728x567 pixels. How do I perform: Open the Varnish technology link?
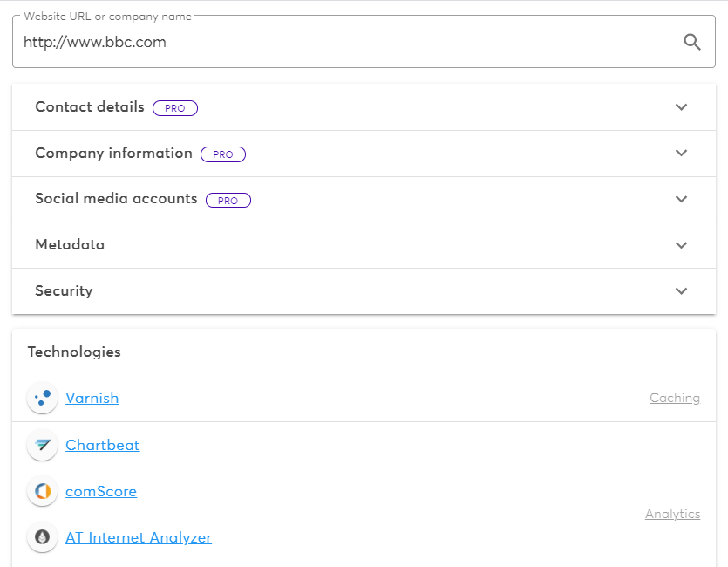(x=92, y=398)
